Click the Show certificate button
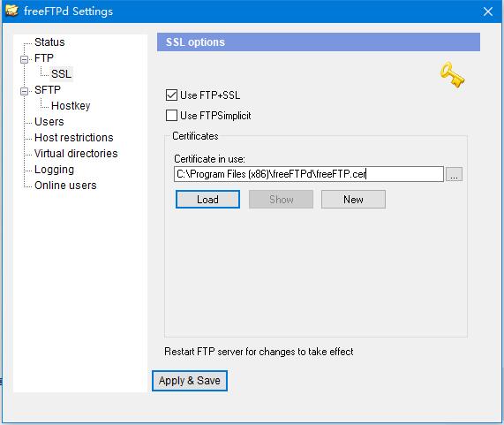The height and width of the screenshot is (425, 504). pyautogui.click(x=281, y=200)
